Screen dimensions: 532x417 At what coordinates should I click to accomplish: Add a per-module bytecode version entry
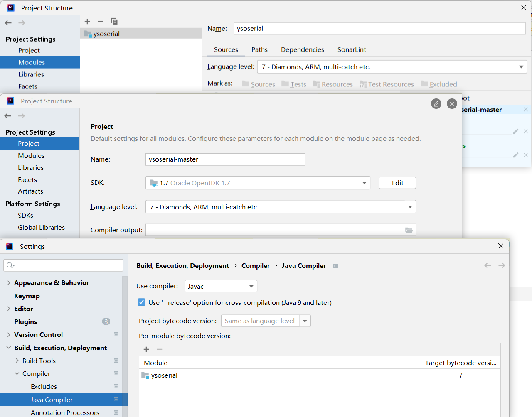[x=146, y=349]
